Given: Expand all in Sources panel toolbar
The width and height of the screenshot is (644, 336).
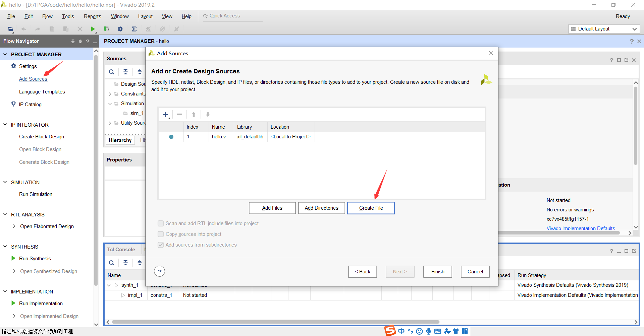Looking at the screenshot, I should click(140, 72).
